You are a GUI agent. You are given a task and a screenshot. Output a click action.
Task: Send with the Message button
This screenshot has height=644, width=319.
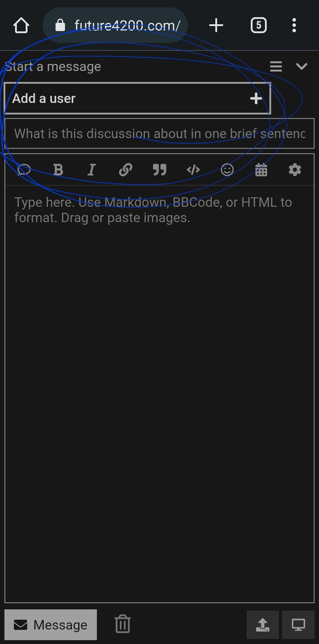click(51, 625)
